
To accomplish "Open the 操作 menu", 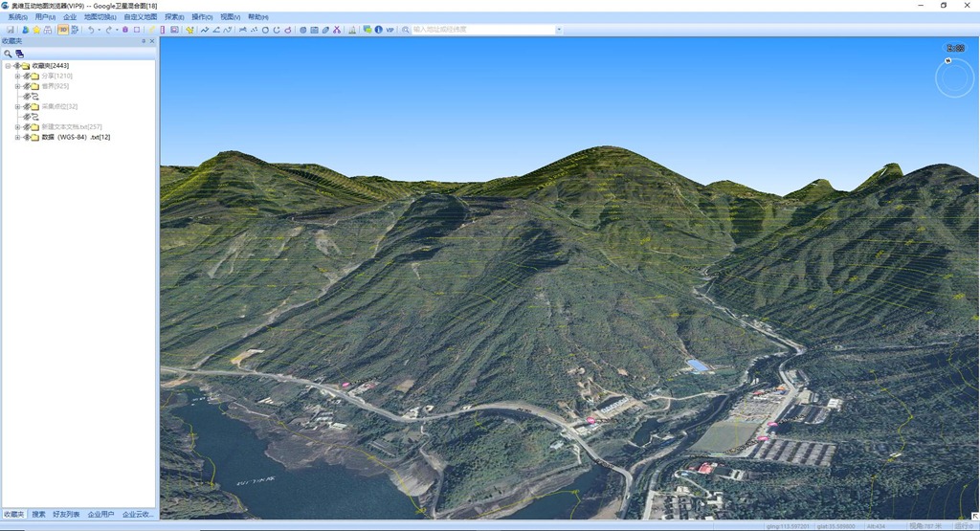I will 202,17.
